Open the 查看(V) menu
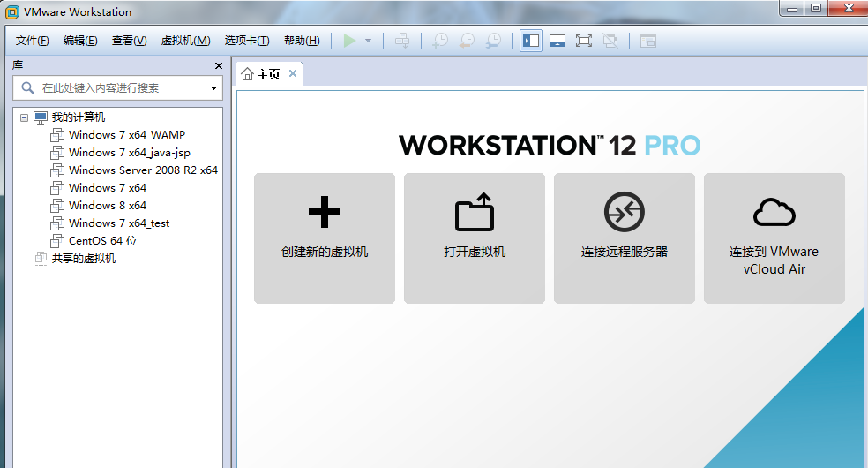This screenshot has width=868, height=468. click(129, 41)
